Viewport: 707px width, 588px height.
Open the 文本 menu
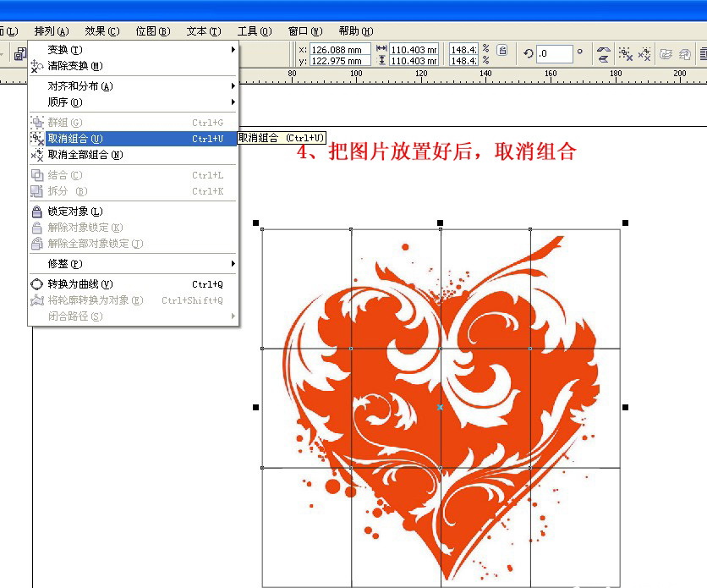click(x=201, y=31)
